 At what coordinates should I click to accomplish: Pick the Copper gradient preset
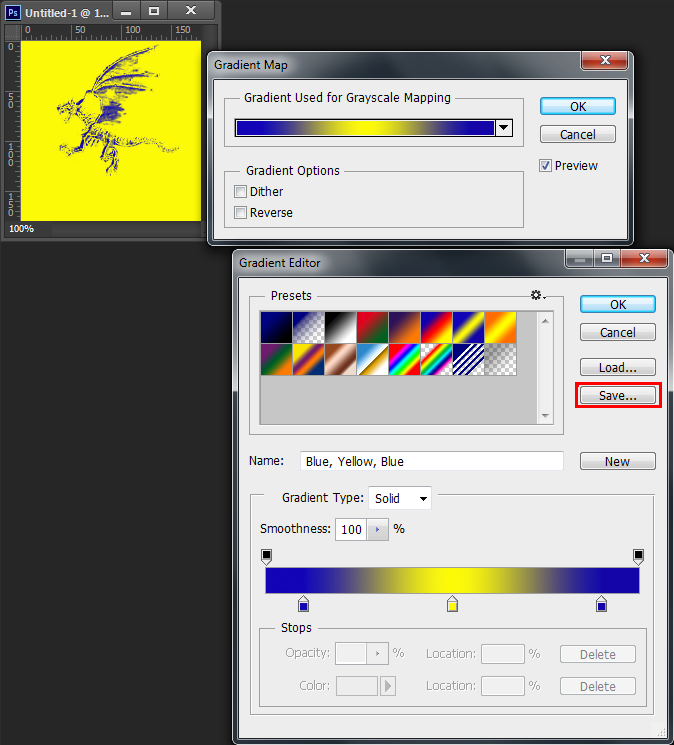[x=341, y=359]
